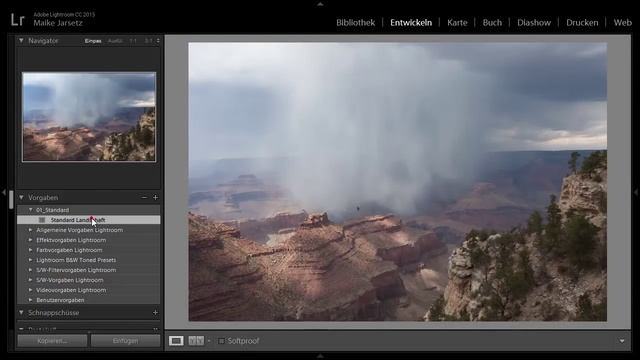Open the Drucken module
This screenshot has height=360, width=640.
click(582, 22)
